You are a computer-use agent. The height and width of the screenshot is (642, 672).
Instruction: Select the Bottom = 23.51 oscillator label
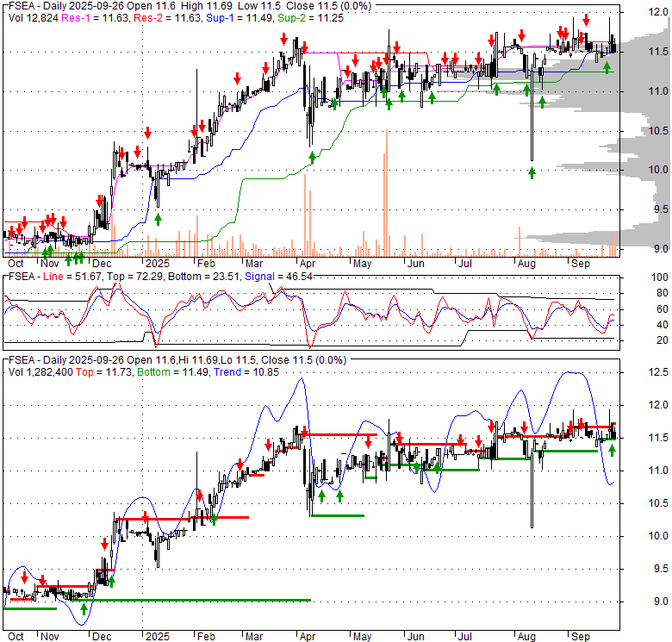pyautogui.click(x=203, y=277)
